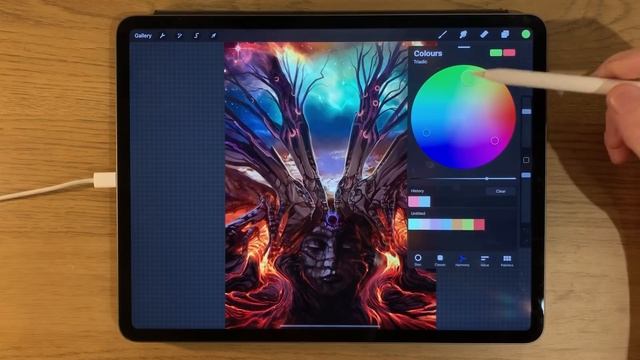Select the Smudge tool
This screenshot has width=640, height=360.
[463, 35]
